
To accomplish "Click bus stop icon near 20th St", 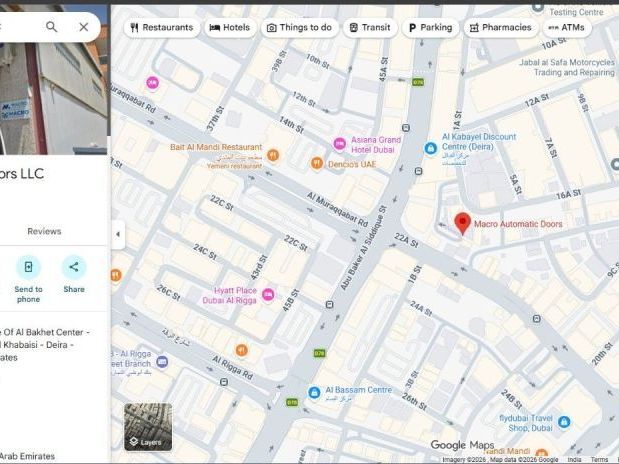I will pos(536,319).
